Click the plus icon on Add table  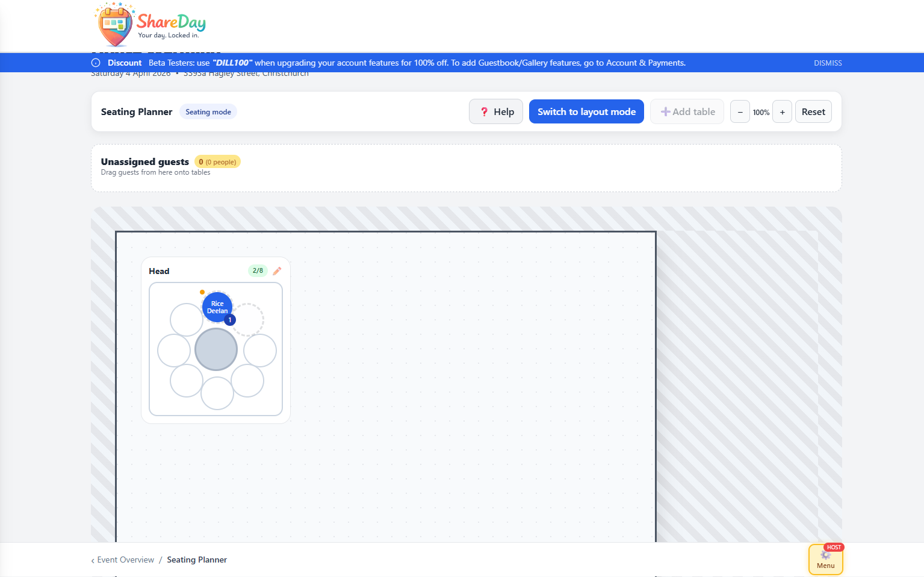point(666,111)
